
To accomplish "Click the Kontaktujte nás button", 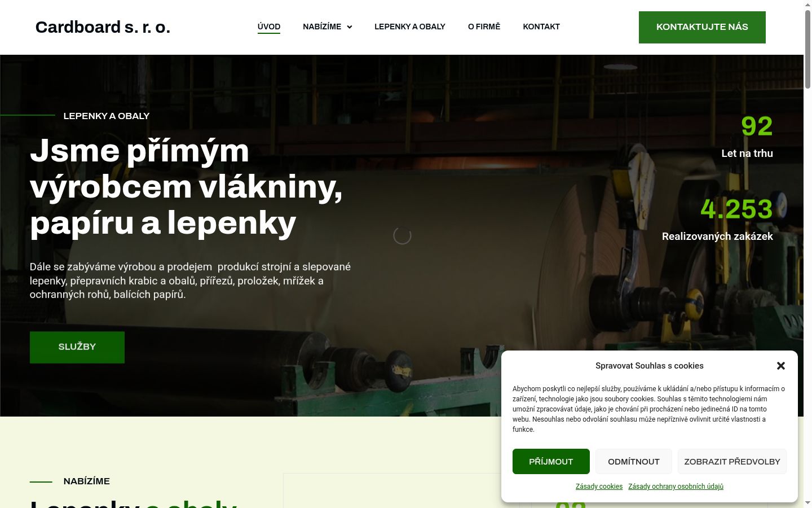I will click(x=702, y=27).
